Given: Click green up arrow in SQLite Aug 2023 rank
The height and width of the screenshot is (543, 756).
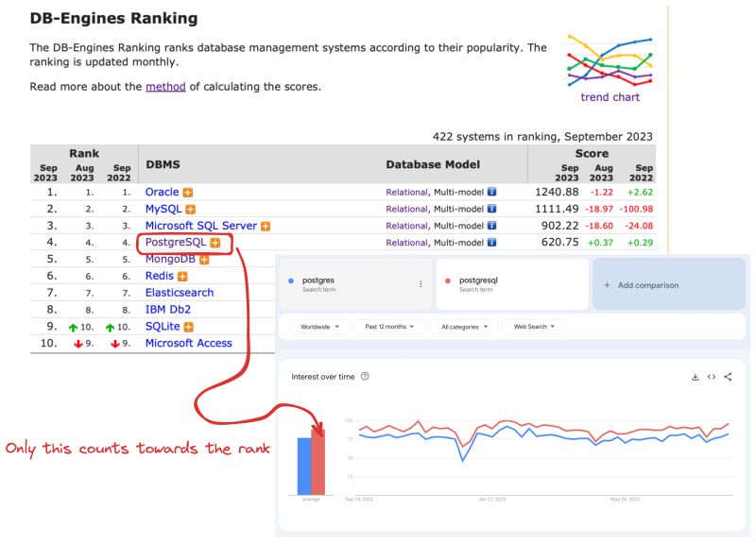Looking at the screenshot, I should [73, 328].
